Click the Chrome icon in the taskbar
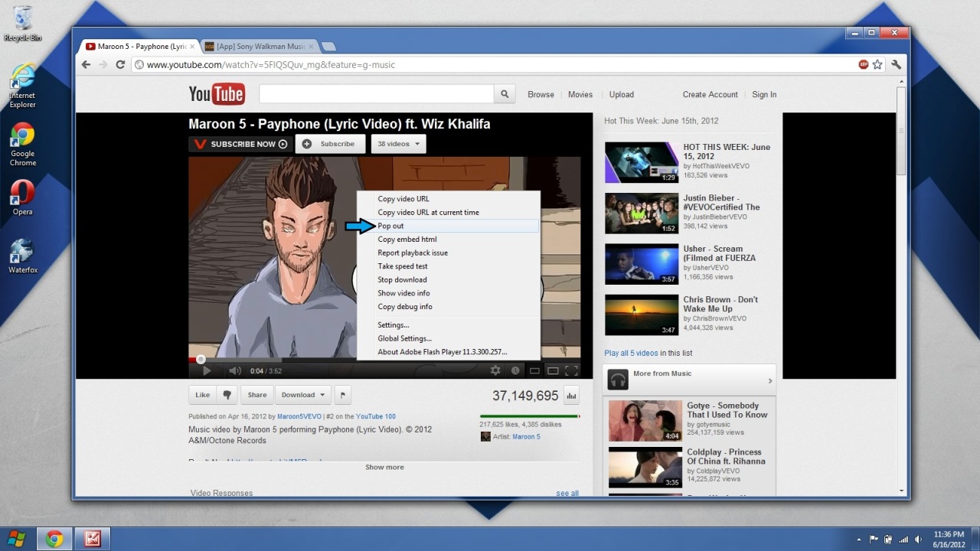 tap(54, 539)
